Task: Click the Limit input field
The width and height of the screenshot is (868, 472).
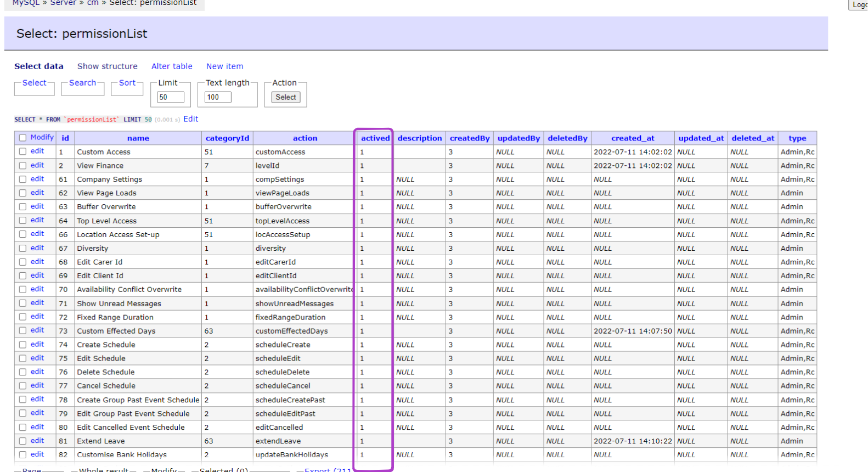Action: 171,97
